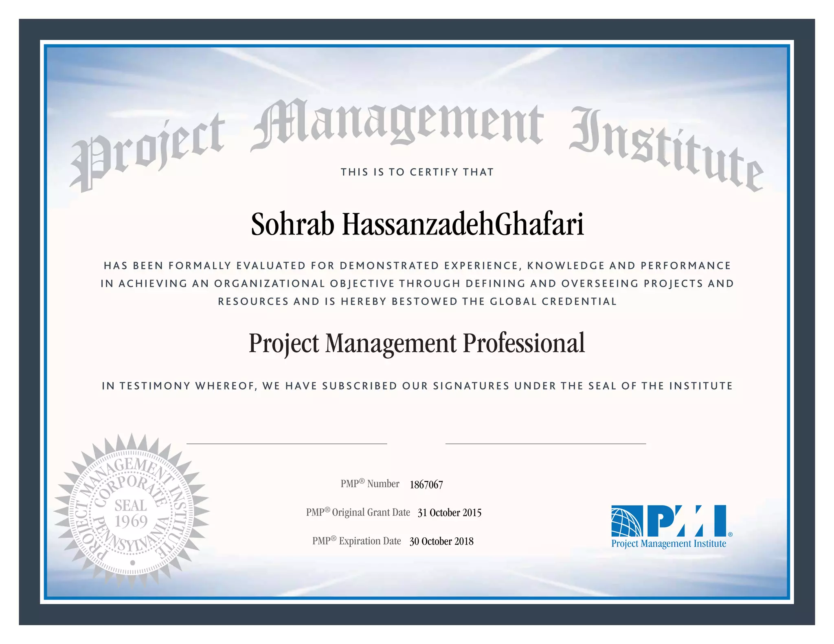The width and height of the screenshot is (834, 644).
Task: Click the 'HAS BEEN FORMALLY EVALUATED' line
Action: tap(417, 266)
